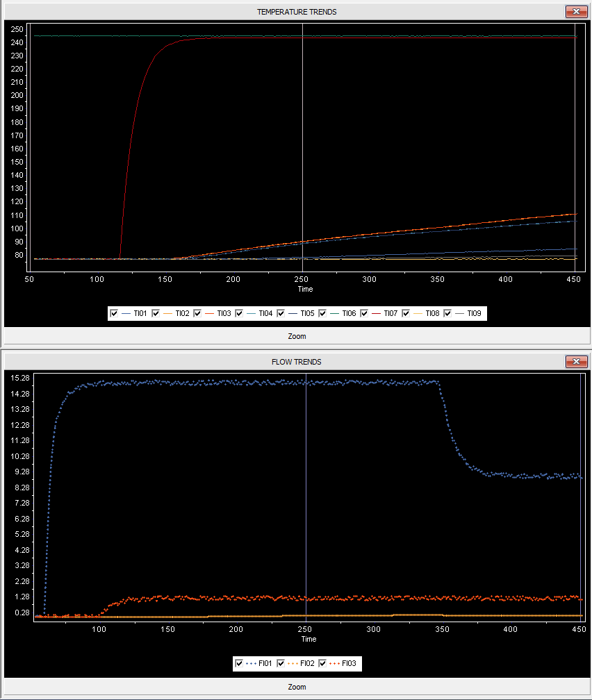
Task: Toggle the FI02 flow checkbox
Action: (x=281, y=664)
